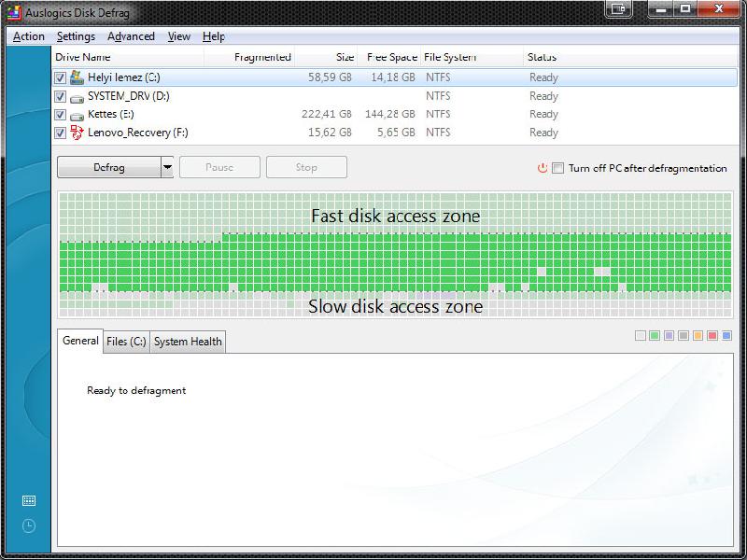Sort by Size column header

click(326, 57)
